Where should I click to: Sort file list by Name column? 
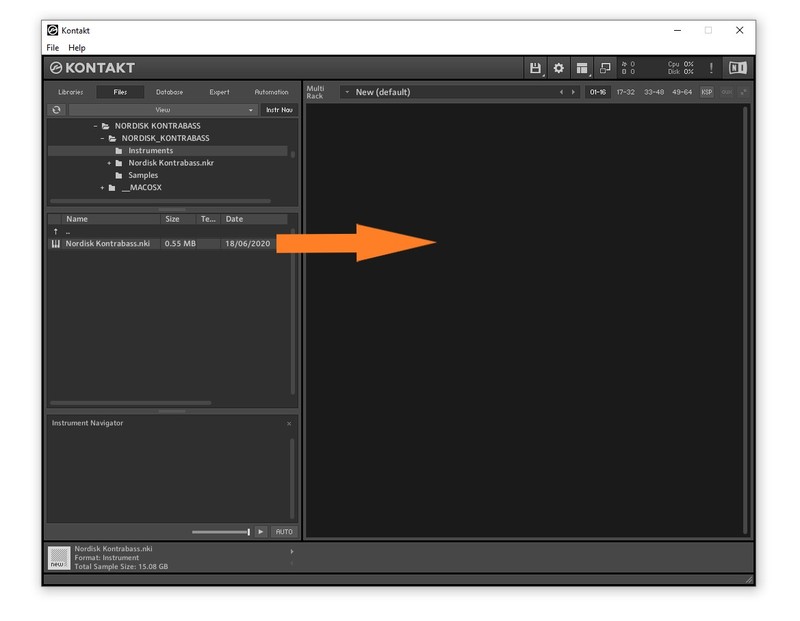point(112,219)
